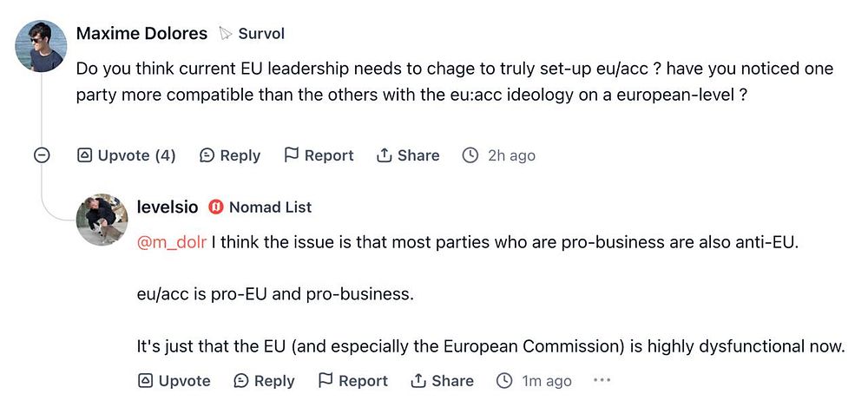
Task: Click the Survol cursor logo icon
Action: [226, 34]
